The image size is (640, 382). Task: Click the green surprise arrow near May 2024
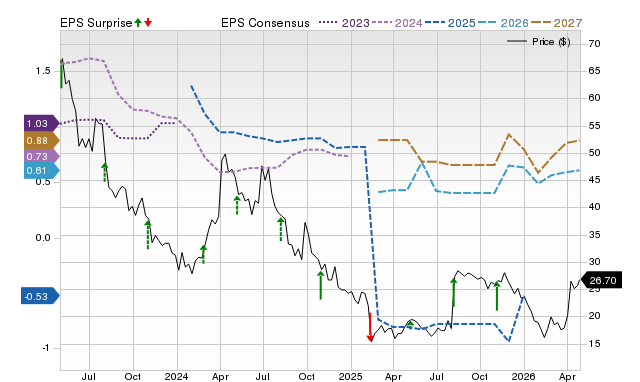click(237, 205)
